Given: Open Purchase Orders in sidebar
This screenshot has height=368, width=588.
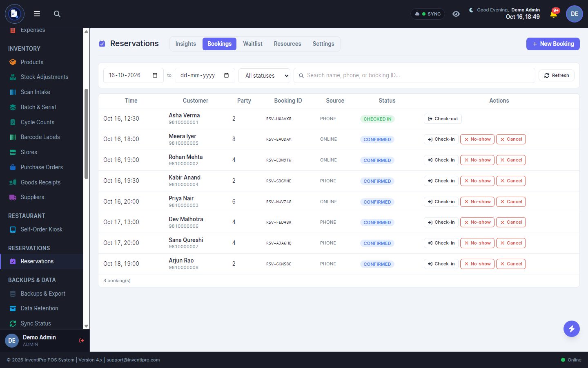Looking at the screenshot, I should coord(42,167).
